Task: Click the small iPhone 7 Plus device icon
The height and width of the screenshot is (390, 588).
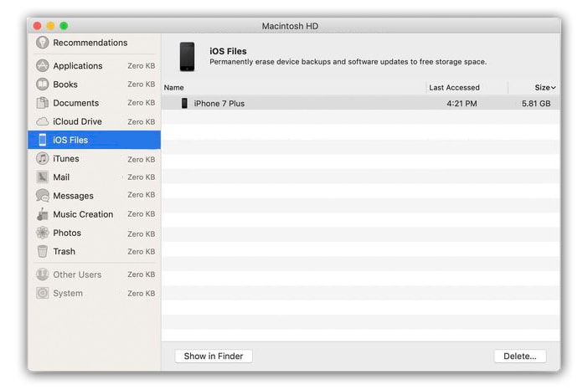Action: [x=184, y=104]
